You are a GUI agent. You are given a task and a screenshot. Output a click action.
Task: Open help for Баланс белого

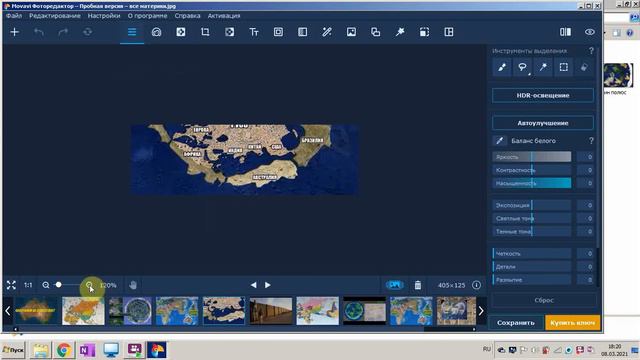tap(591, 141)
